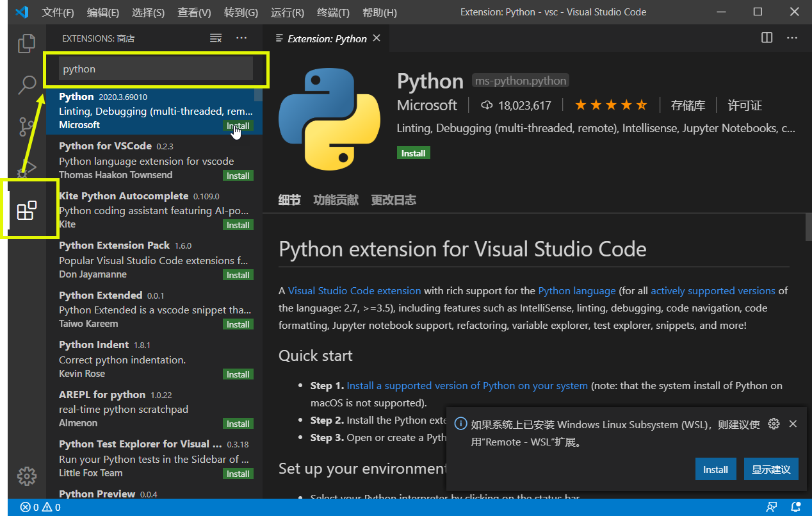Viewport: 812px width, 516px height.
Task: Open the Python language link
Action: [576, 291]
